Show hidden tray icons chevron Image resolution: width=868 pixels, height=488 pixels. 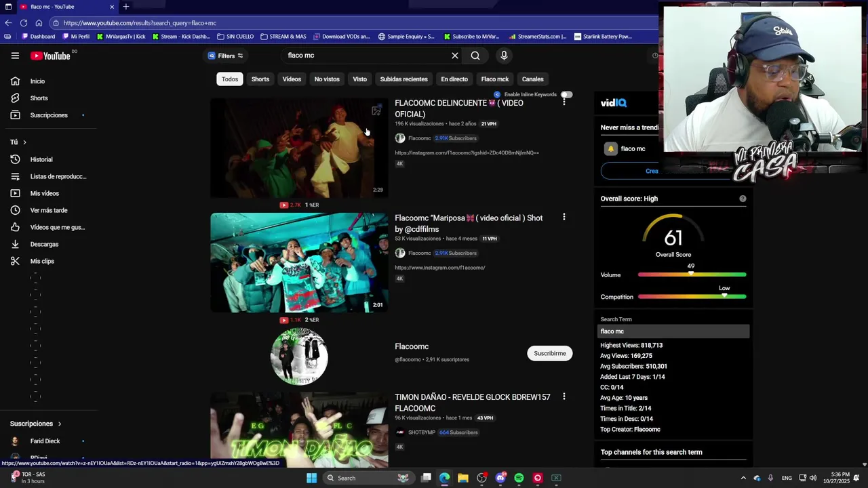click(x=743, y=478)
